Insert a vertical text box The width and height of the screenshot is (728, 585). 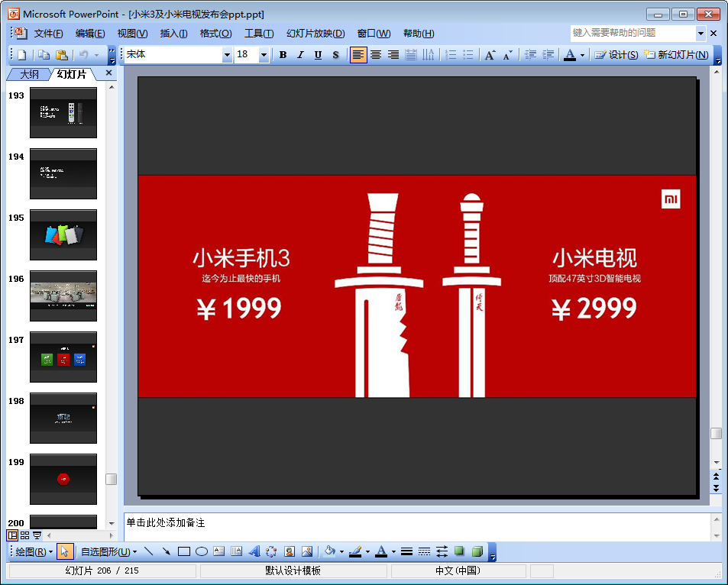coord(236,551)
